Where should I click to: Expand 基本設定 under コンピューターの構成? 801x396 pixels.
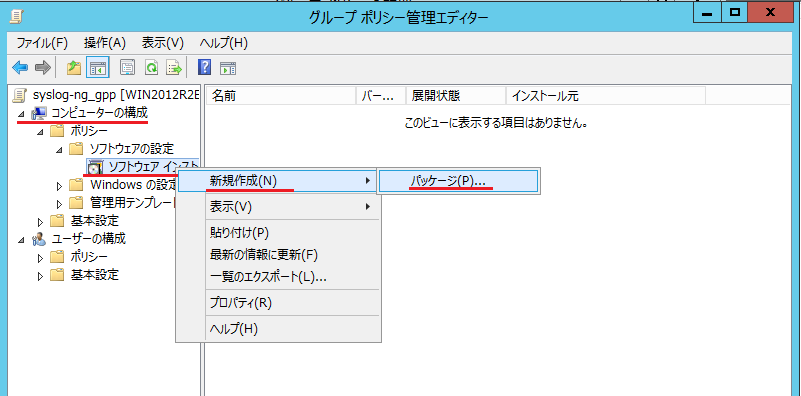coord(40,221)
